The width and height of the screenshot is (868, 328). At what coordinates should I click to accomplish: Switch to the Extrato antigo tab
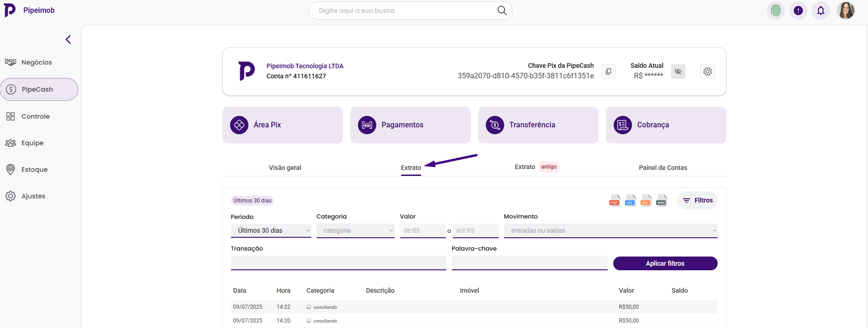point(536,167)
